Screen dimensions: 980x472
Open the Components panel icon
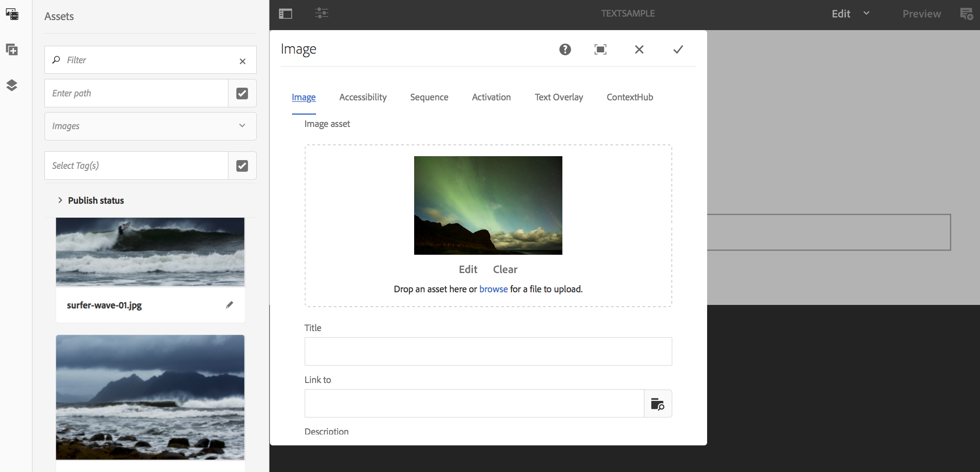tap(12, 50)
